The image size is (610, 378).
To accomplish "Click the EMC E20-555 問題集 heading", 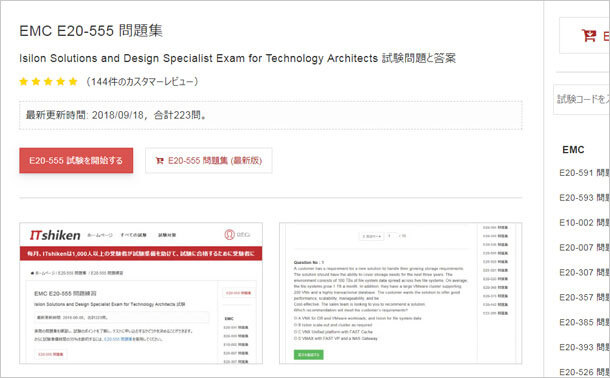I will point(91,31).
